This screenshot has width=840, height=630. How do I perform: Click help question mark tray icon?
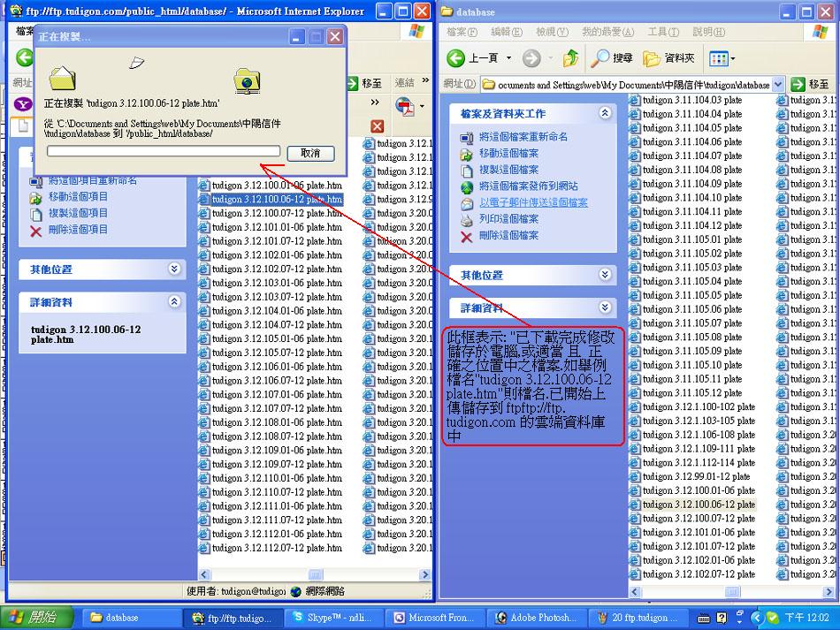pos(722,619)
